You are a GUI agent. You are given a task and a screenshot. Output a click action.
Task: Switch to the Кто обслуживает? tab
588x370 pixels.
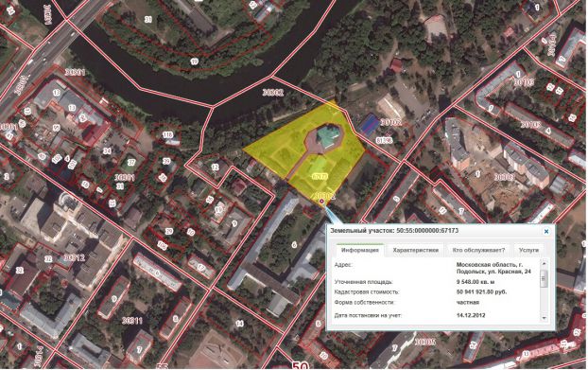coord(478,250)
